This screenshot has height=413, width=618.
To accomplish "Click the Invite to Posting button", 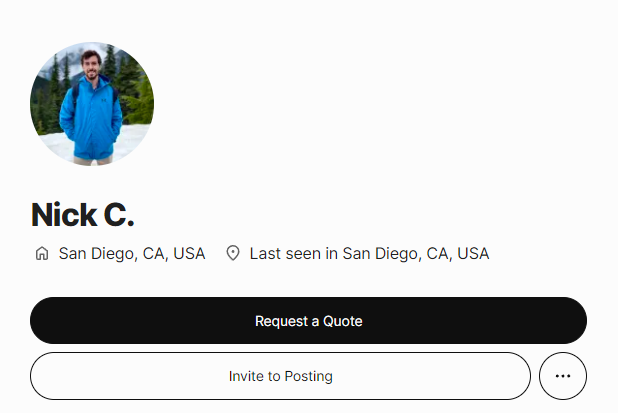I will 280,376.
